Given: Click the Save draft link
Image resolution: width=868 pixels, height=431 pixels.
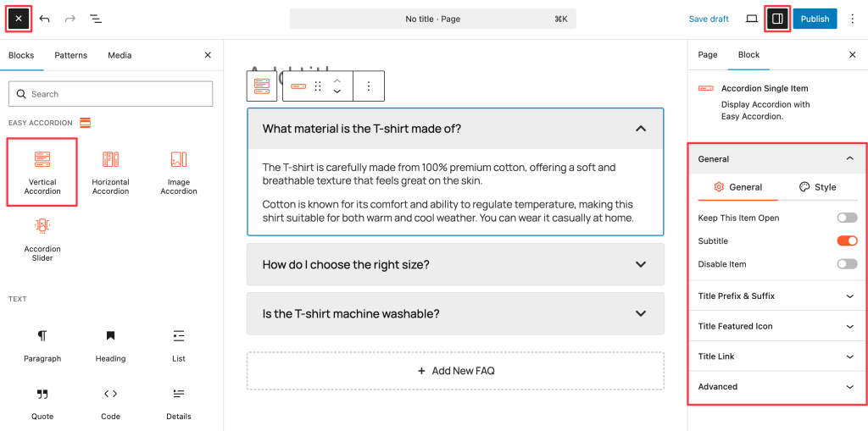Looking at the screenshot, I should click(x=709, y=19).
